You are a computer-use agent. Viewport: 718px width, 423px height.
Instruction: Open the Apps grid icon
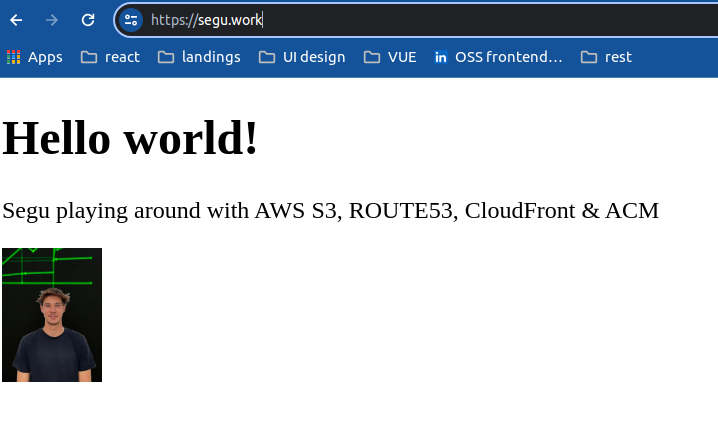tap(13, 57)
